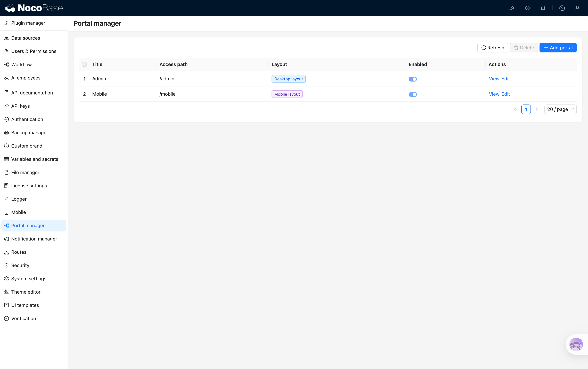
Task: Click the Authentication sidebar icon
Action: 7,119
